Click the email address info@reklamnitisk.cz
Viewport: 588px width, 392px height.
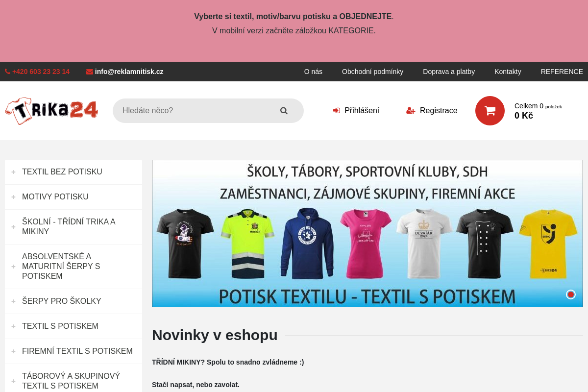pyautogui.click(x=129, y=72)
